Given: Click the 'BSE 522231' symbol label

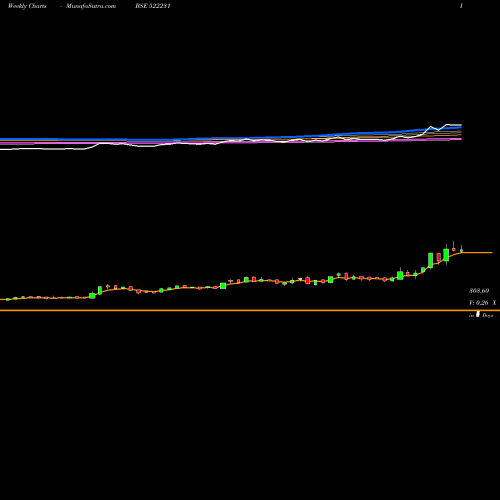Looking at the screenshot, I should point(153,6).
